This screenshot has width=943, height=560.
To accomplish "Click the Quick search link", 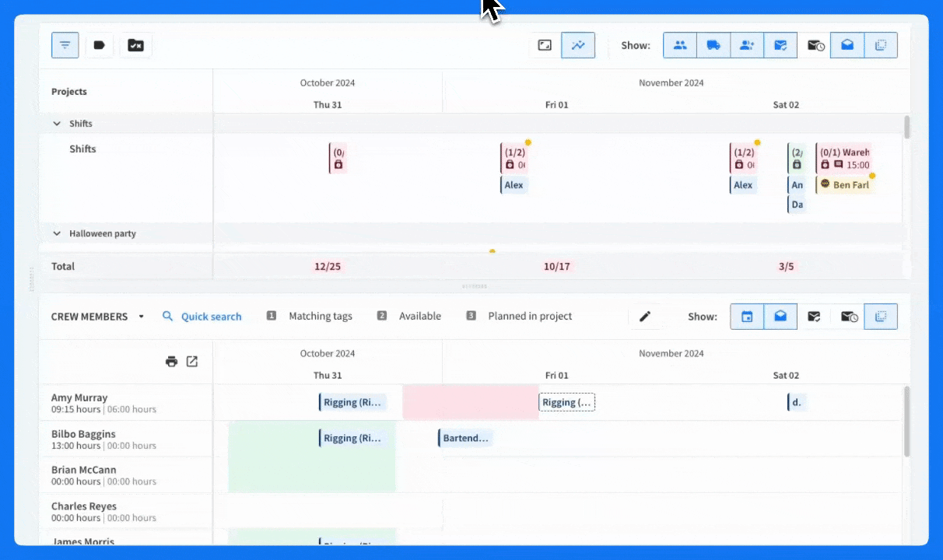I will coord(212,317).
